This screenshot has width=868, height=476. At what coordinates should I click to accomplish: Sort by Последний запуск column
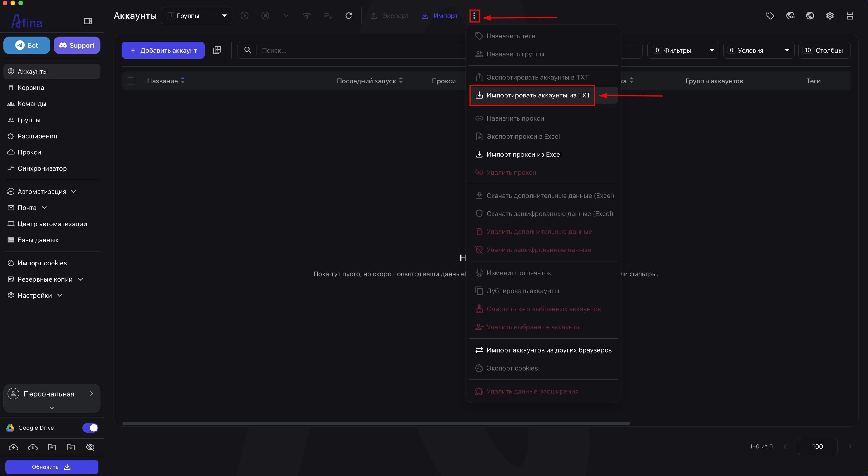tap(370, 81)
